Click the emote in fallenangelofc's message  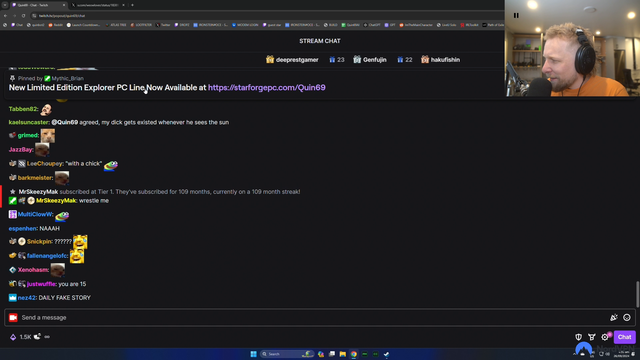[x=77, y=256]
